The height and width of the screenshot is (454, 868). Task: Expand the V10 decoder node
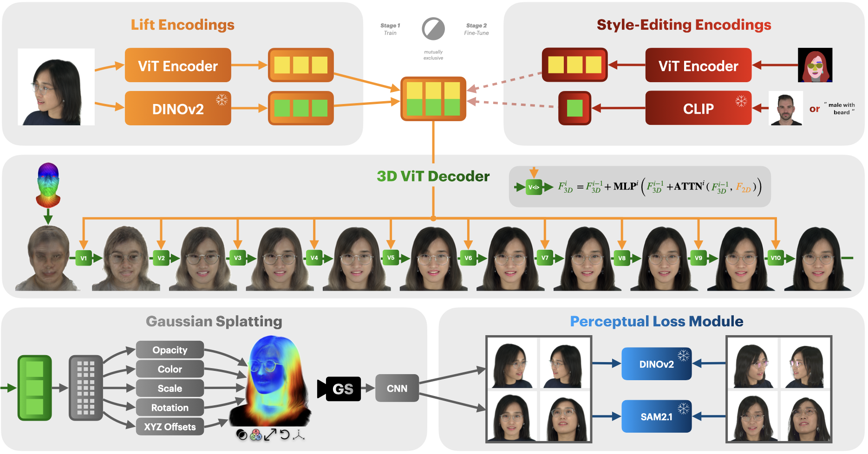[776, 258]
